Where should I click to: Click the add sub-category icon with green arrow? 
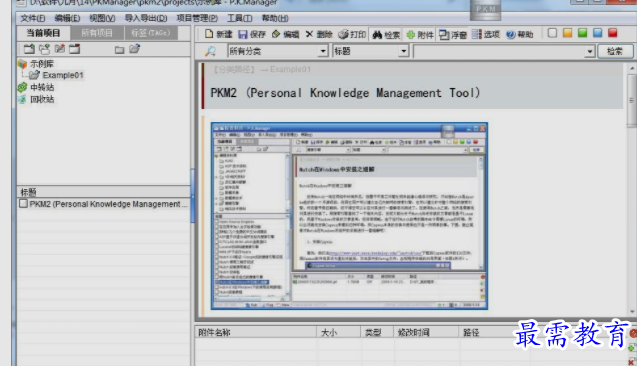pos(44,49)
